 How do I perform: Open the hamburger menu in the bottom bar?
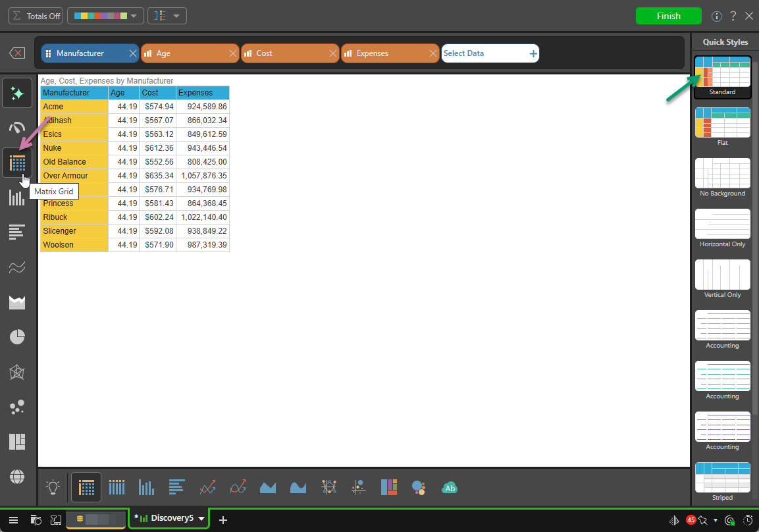[x=14, y=520]
